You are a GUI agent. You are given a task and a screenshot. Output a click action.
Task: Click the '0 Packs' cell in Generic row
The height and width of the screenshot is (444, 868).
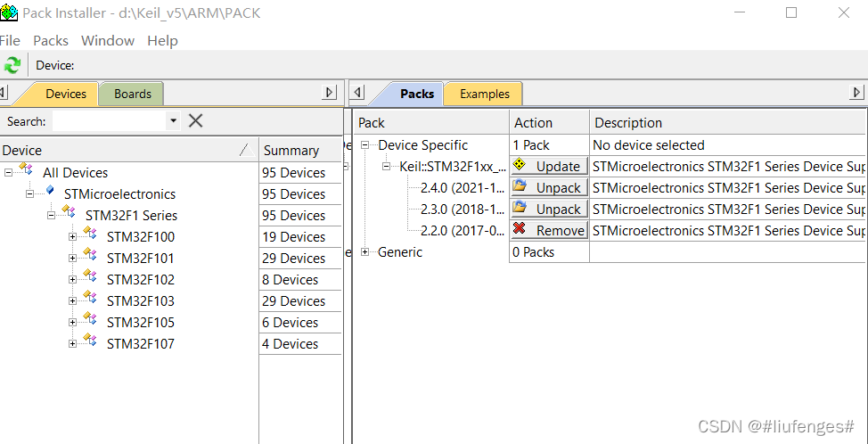pyautogui.click(x=549, y=252)
